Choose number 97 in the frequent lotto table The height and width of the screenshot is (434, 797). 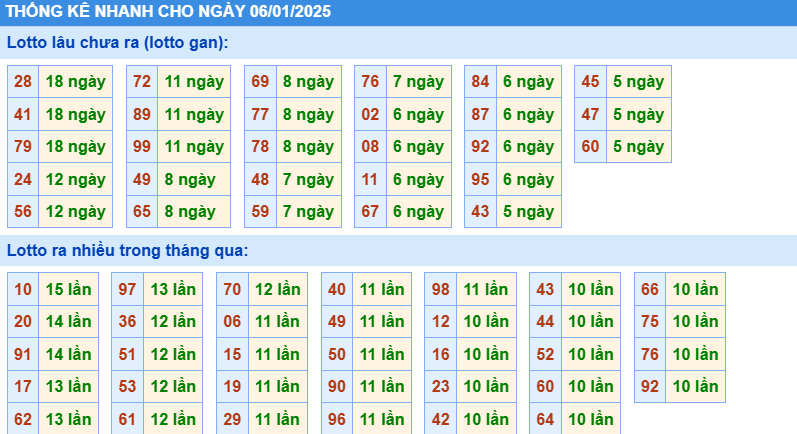pos(127,290)
